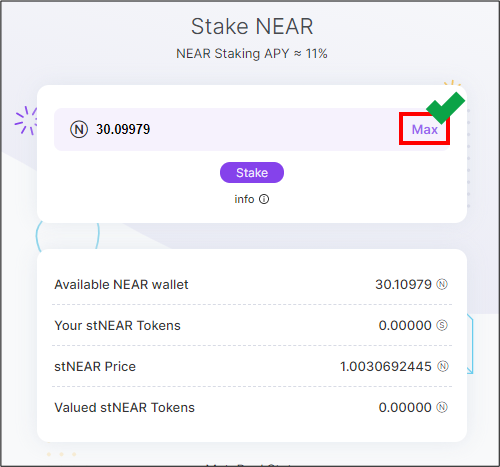
Task: Click the purple sparkle decoration icon
Action: [26, 120]
